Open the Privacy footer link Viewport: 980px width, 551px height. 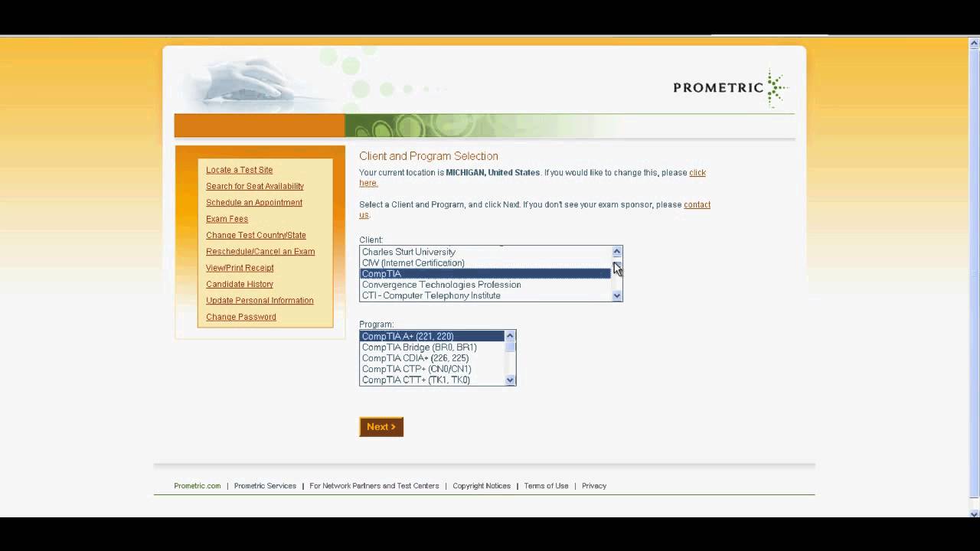(x=594, y=486)
